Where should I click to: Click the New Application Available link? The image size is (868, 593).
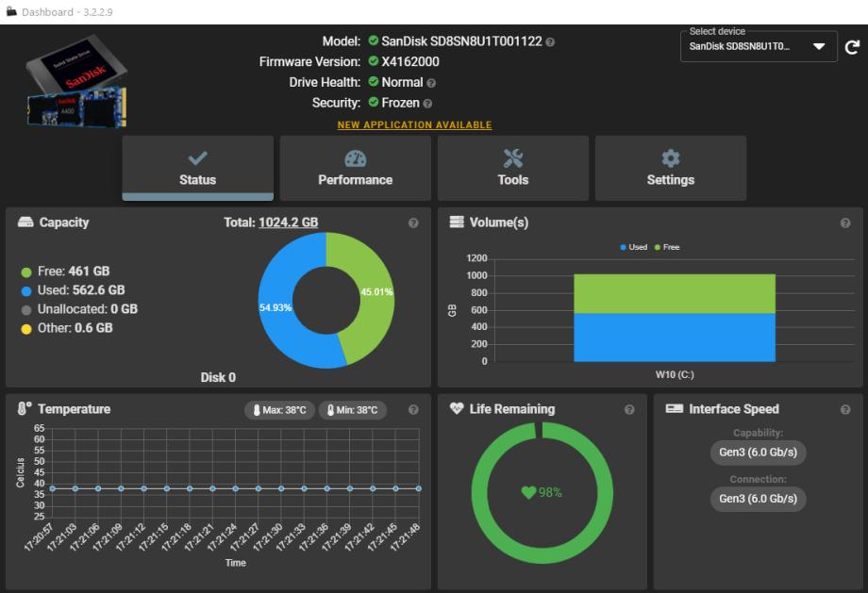click(414, 125)
